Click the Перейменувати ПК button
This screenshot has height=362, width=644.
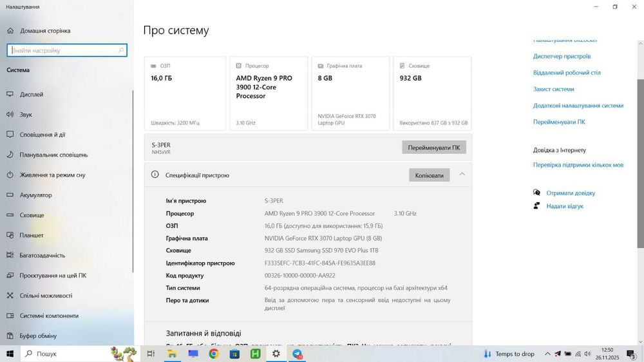click(x=433, y=148)
